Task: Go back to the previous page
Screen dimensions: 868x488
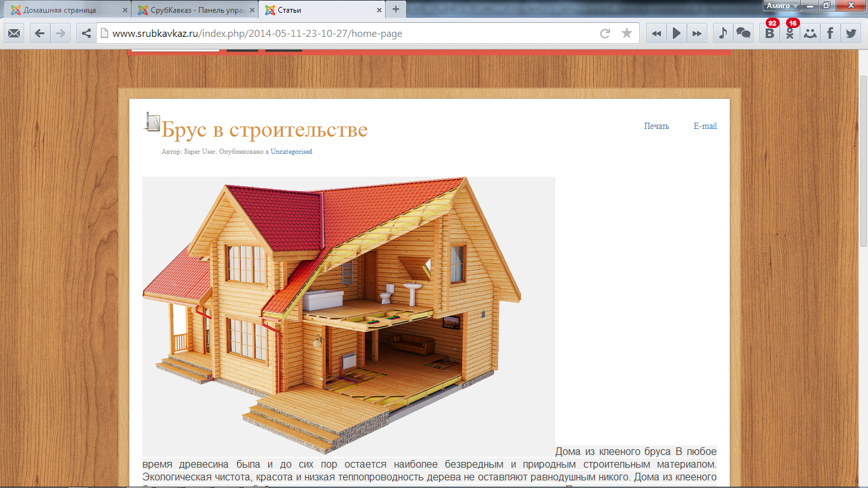Action: (x=40, y=34)
